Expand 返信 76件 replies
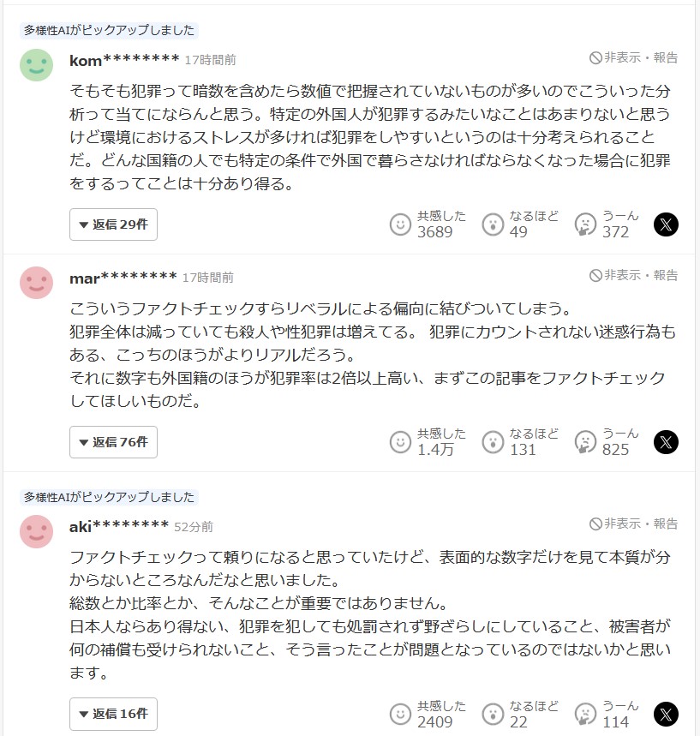 tap(113, 442)
